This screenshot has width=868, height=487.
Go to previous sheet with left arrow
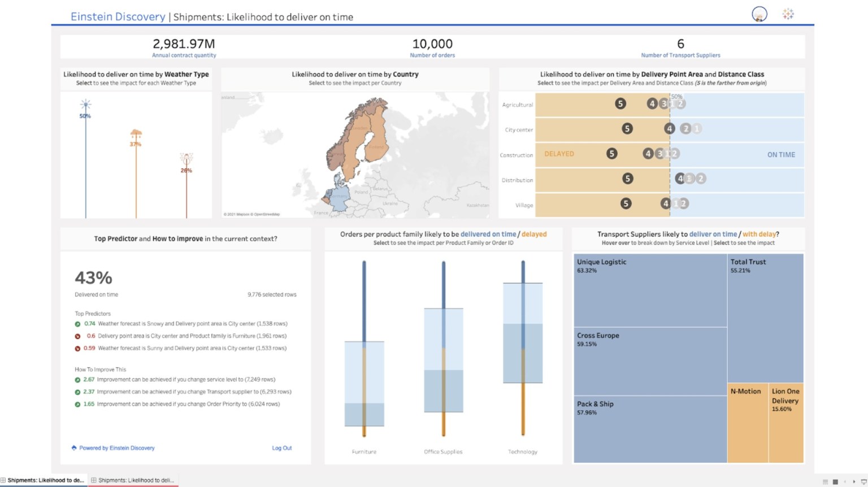click(x=845, y=481)
